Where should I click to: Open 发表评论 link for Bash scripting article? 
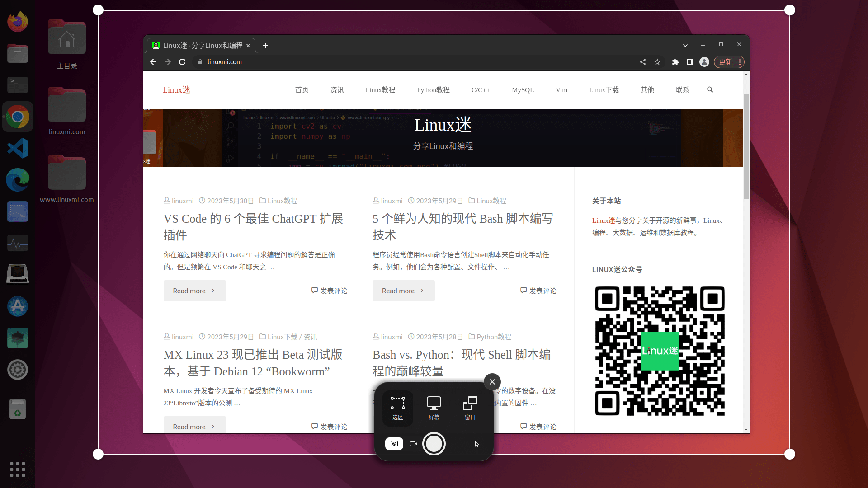click(x=542, y=291)
